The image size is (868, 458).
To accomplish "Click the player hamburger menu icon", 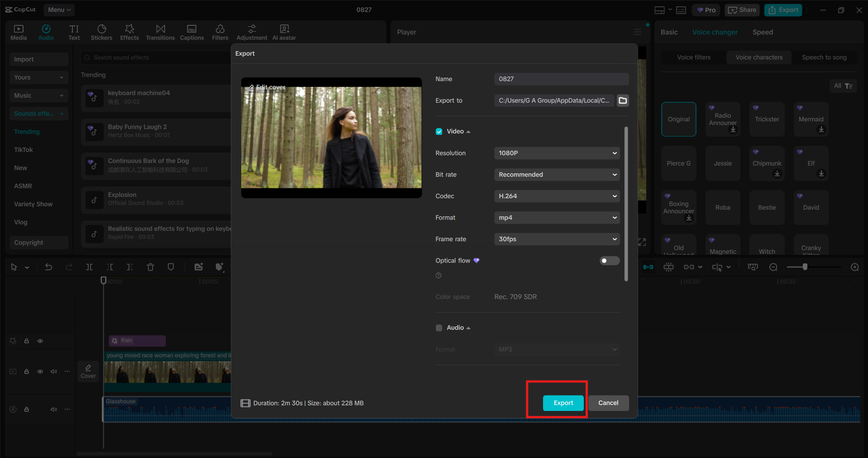I will pyautogui.click(x=637, y=32).
